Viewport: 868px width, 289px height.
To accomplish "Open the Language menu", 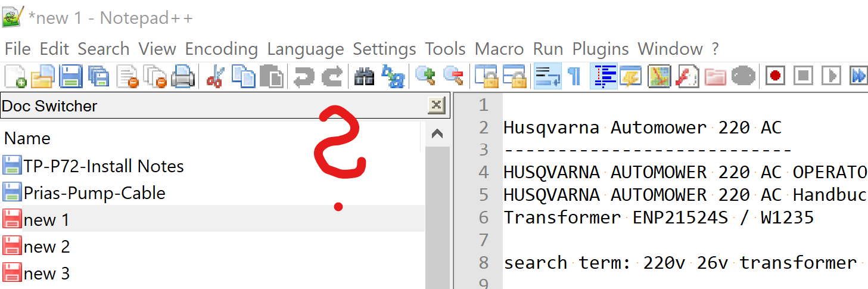I will click(306, 49).
